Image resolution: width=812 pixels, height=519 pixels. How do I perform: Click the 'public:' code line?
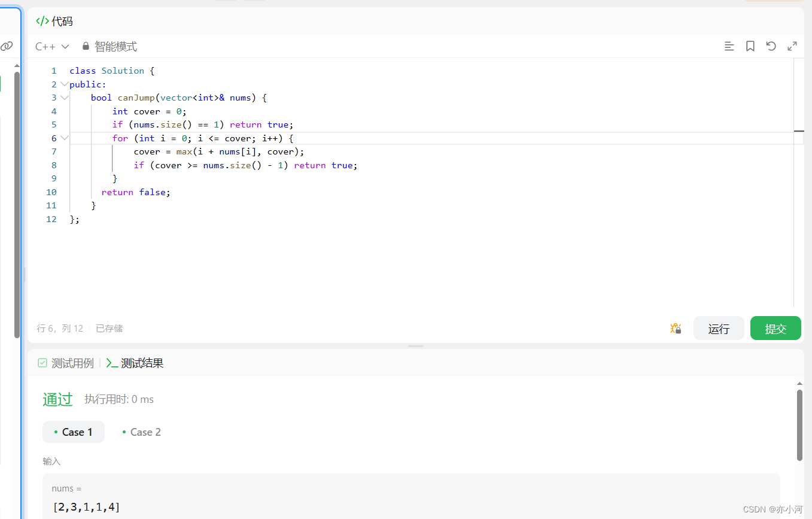(x=88, y=84)
